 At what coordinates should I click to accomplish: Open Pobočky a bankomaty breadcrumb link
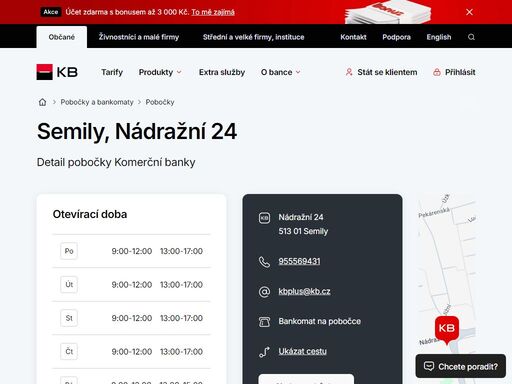click(x=97, y=102)
